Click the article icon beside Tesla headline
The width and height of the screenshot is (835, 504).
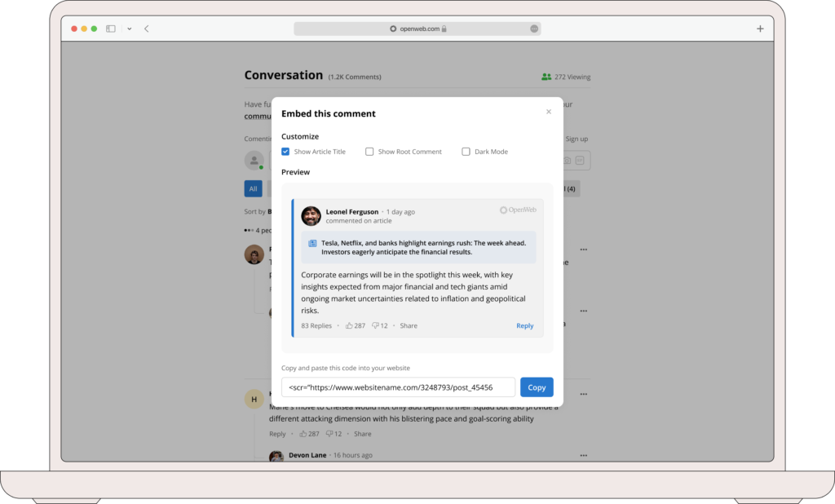(312, 243)
